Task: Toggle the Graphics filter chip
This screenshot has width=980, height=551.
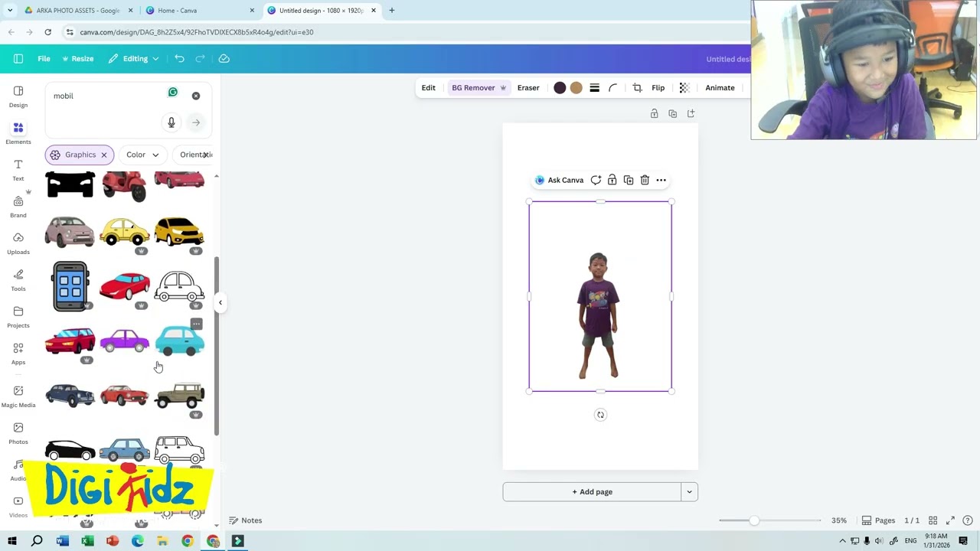Action: (79, 155)
